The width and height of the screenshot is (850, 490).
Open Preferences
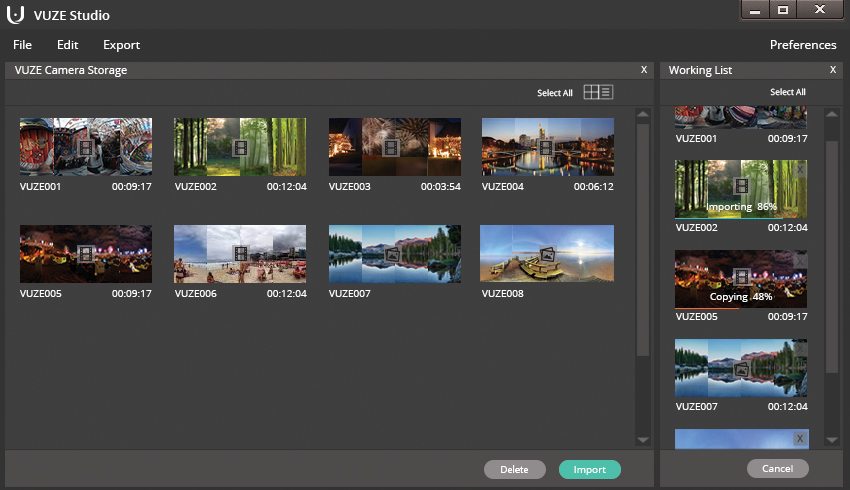802,45
